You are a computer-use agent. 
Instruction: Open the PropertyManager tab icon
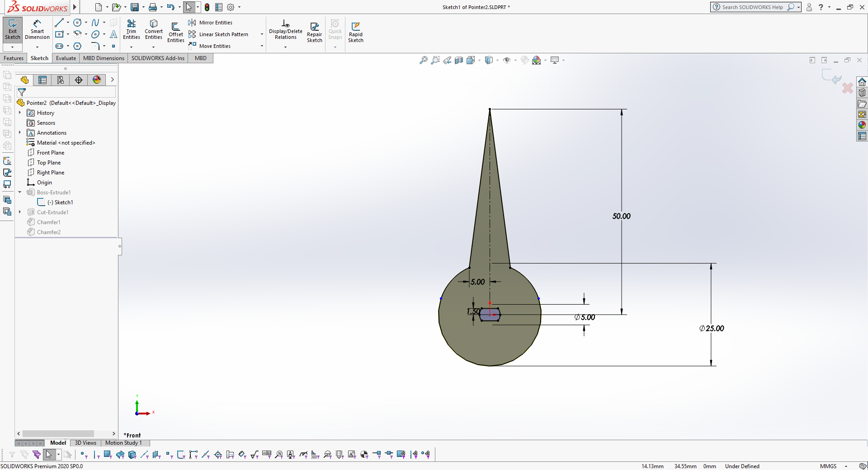click(x=42, y=80)
